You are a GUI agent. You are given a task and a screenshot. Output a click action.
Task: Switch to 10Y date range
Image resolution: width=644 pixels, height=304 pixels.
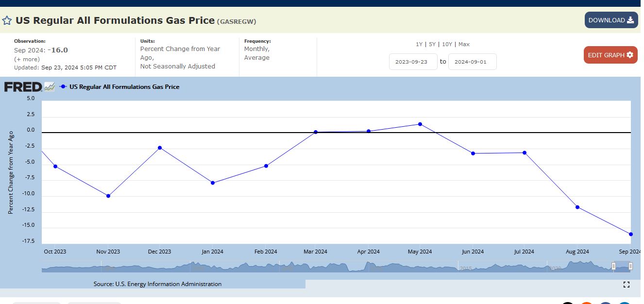pyautogui.click(x=447, y=44)
